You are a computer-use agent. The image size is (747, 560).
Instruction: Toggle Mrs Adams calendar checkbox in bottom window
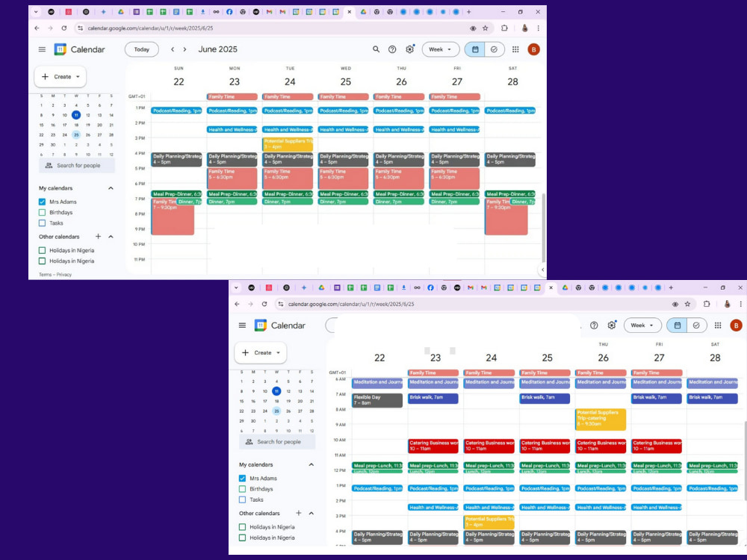click(243, 478)
